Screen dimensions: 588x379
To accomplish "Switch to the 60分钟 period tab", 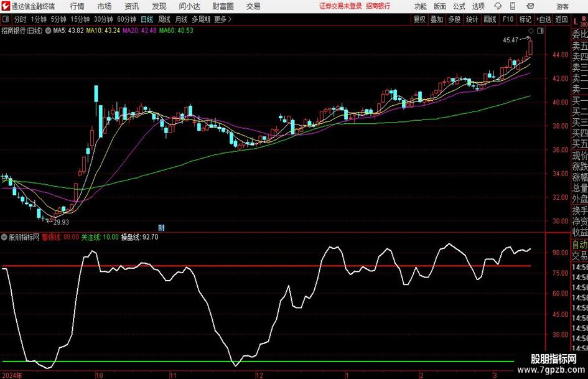I will click(126, 19).
